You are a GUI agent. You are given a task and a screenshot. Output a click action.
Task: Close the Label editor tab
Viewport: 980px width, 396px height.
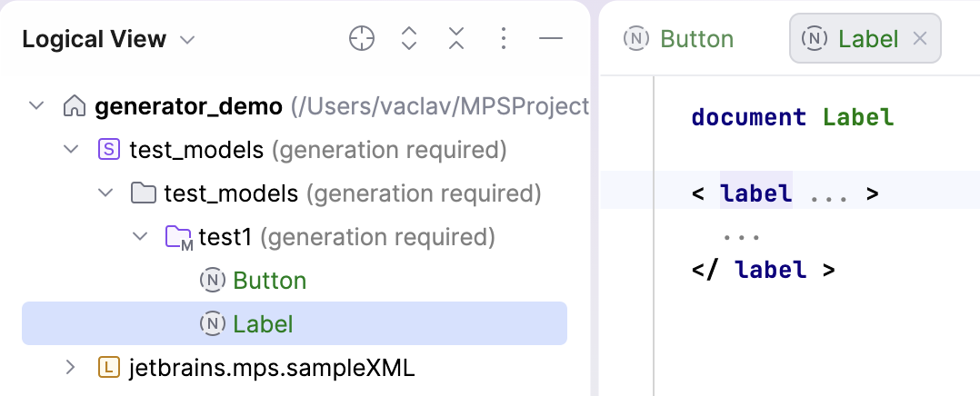919,38
